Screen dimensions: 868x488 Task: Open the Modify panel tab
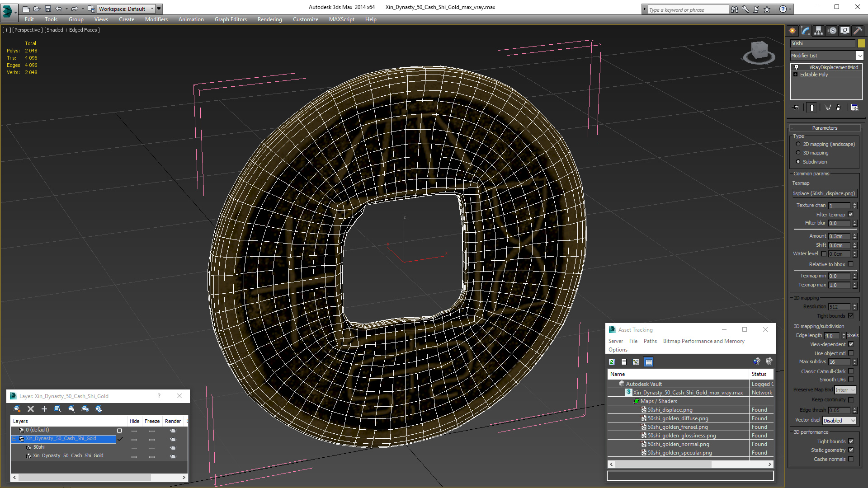(806, 31)
